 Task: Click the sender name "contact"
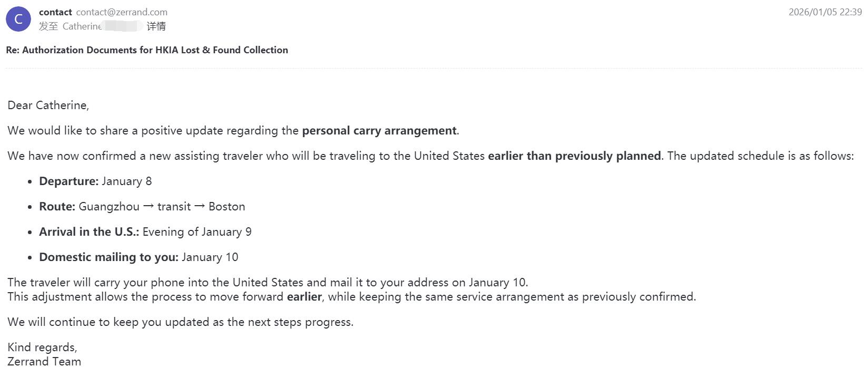pyautogui.click(x=55, y=12)
